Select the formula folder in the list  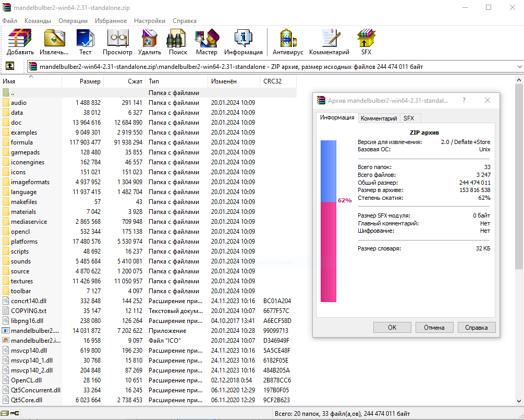point(22,142)
